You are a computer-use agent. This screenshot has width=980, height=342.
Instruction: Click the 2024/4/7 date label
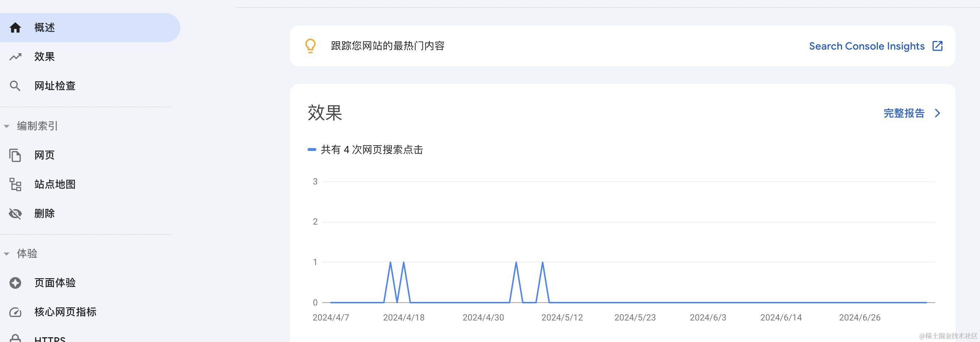click(331, 318)
